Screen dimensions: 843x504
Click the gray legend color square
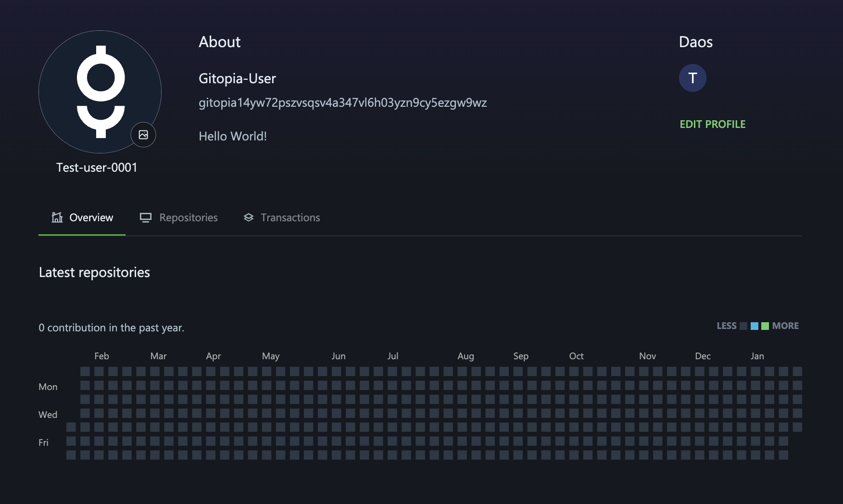click(x=743, y=326)
